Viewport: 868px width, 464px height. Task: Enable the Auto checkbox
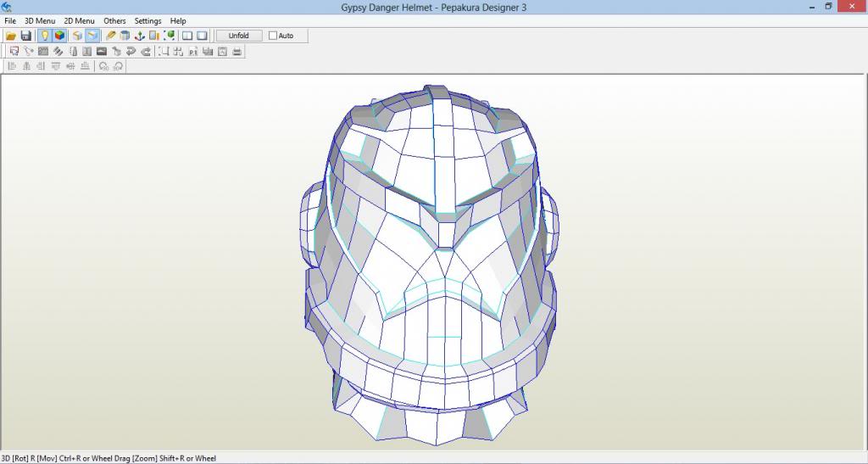tap(273, 36)
